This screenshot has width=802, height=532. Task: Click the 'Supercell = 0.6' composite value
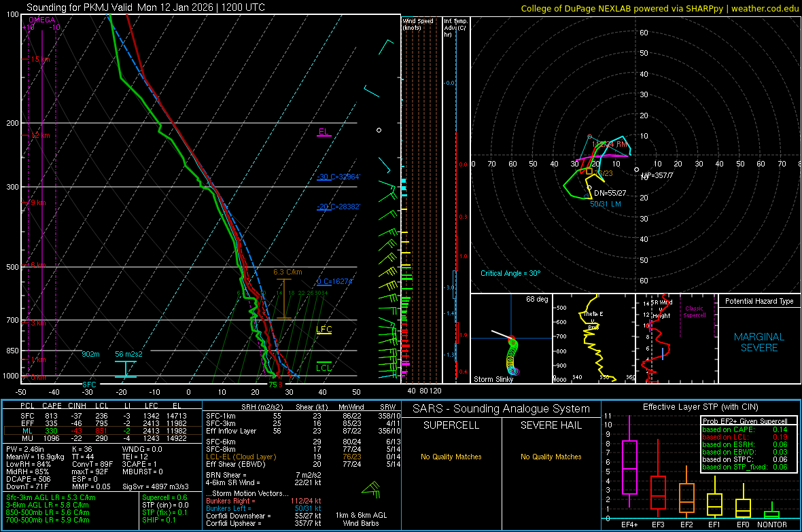(x=164, y=498)
